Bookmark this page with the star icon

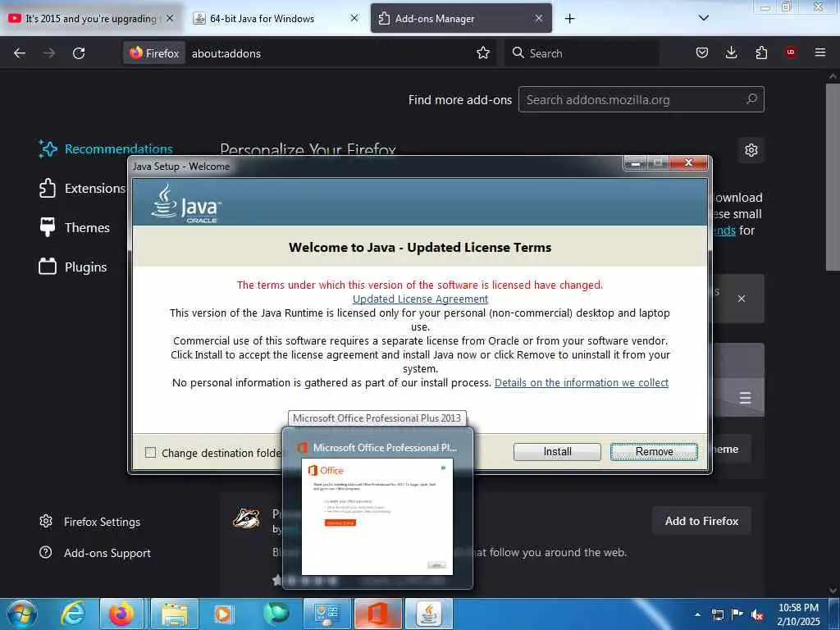tap(483, 53)
